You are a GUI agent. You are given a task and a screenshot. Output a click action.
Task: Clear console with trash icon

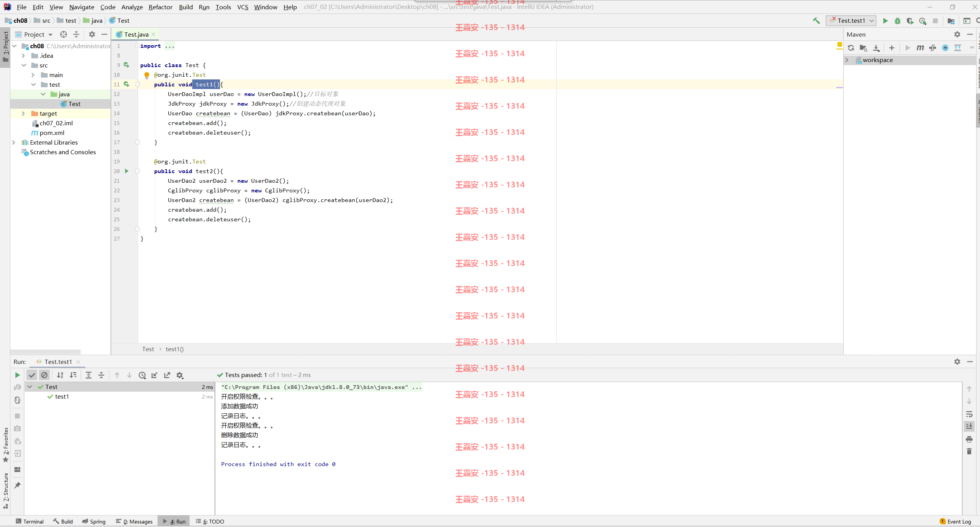coord(969,451)
